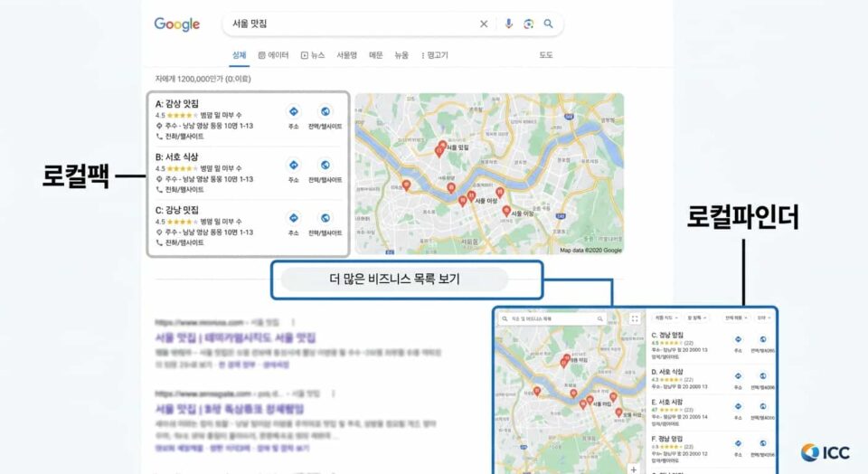The width and height of the screenshot is (868, 474).
Task: Click directions icon for local finder listing C
Action: [738, 339]
